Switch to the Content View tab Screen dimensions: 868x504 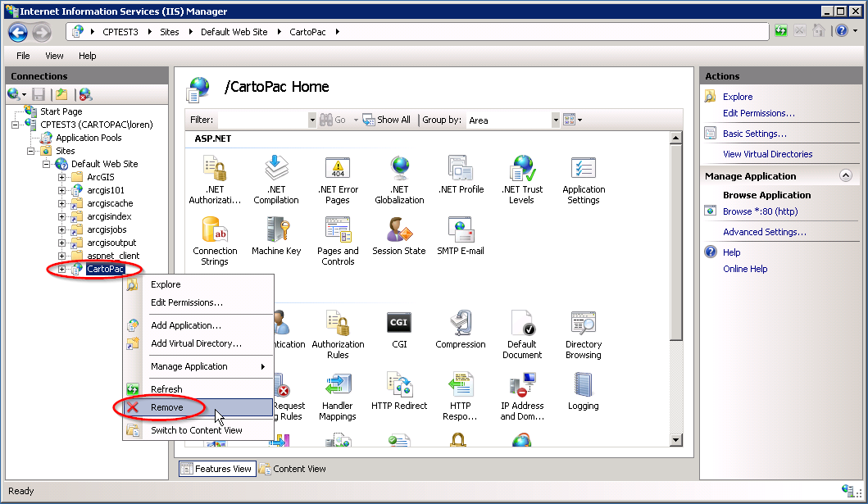(293, 469)
